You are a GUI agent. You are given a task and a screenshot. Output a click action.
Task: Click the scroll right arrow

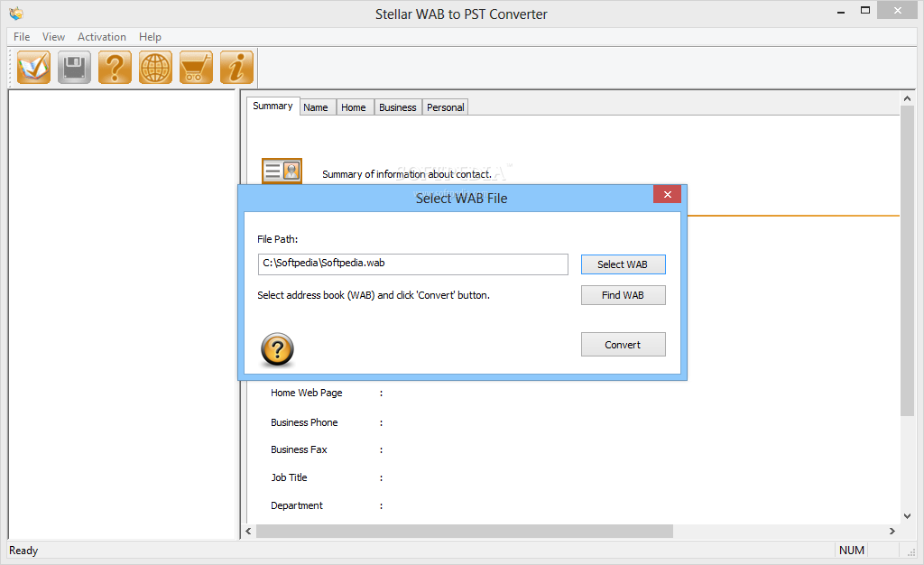click(892, 531)
